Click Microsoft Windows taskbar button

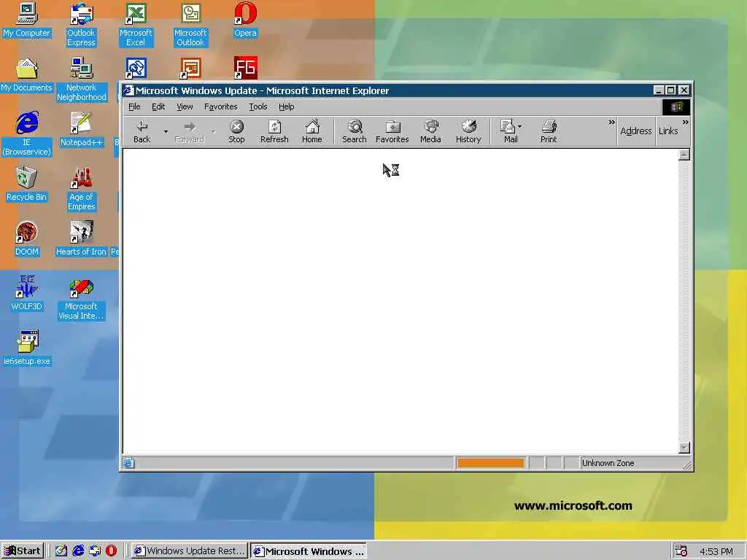pyautogui.click(x=309, y=551)
